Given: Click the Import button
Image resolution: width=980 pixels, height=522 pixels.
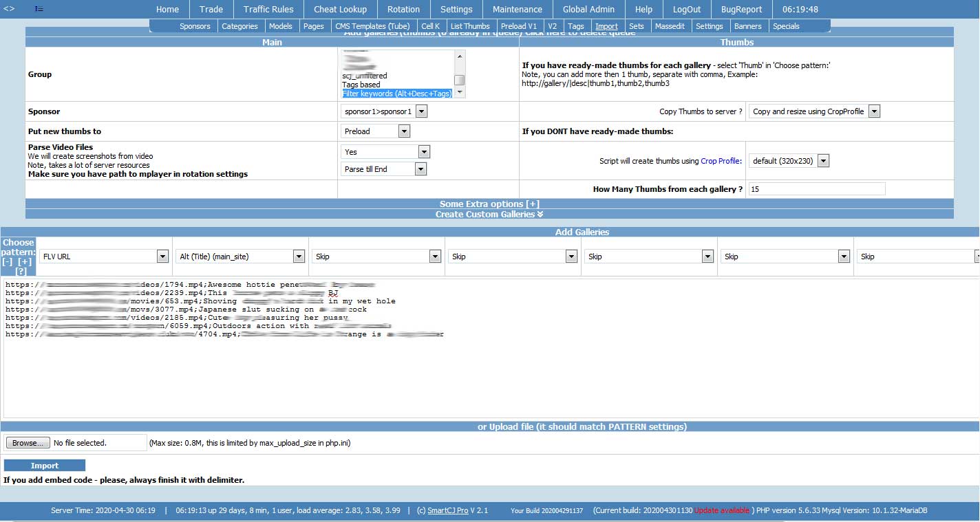Looking at the screenshot, I should [45, 466].
